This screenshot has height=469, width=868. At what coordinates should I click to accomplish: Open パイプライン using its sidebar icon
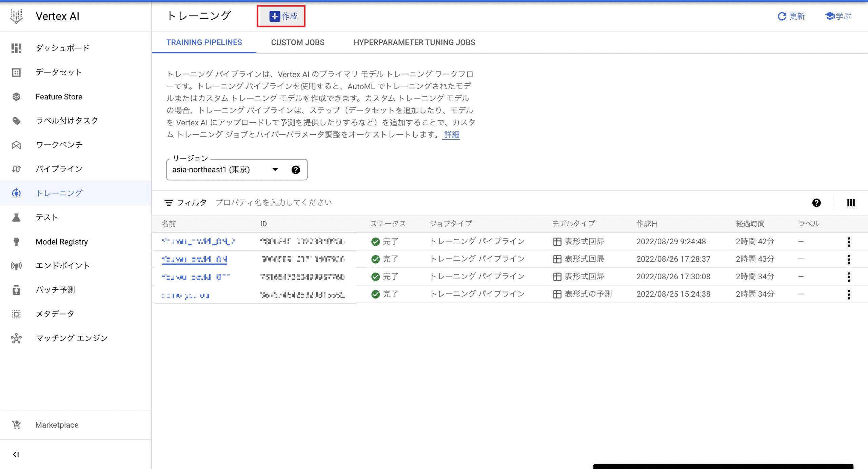tap(16, 168)
